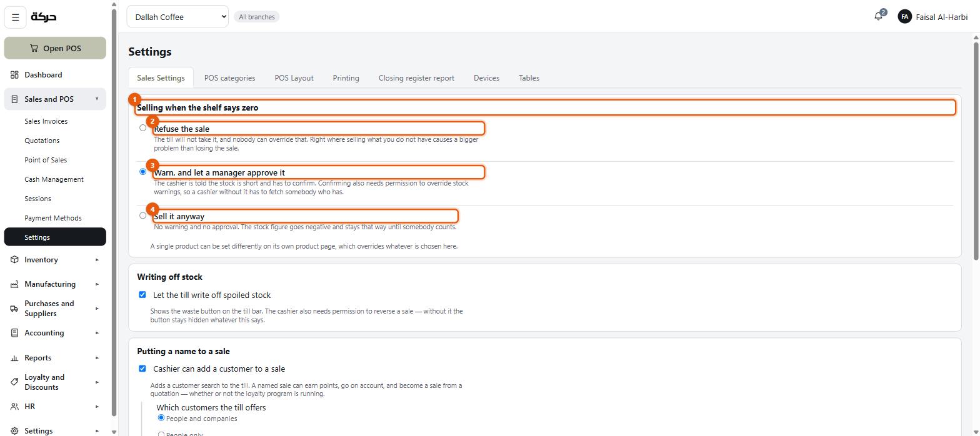Select the Refuse the sale option

(x=143, y=128)
